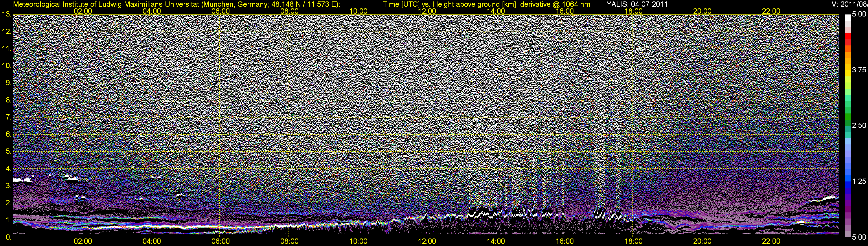The image size is (868, 246).
Task: Click the 7 km height axis label
Action: 8,117
